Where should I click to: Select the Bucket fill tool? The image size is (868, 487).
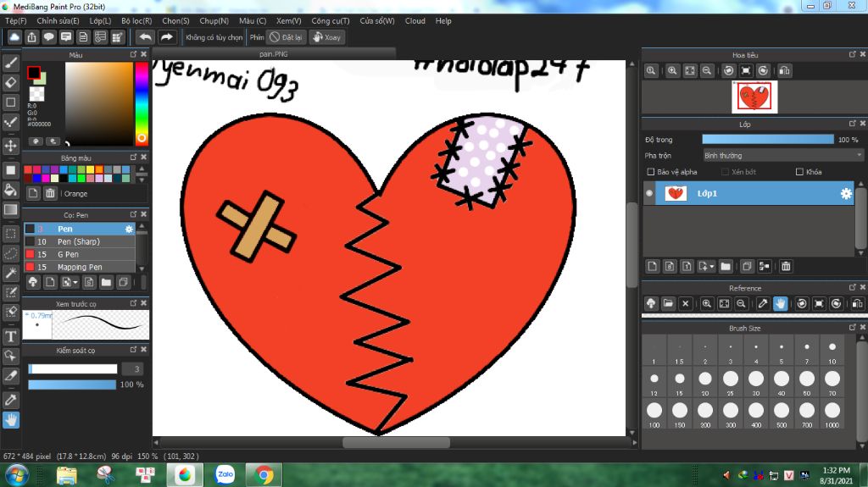point(10,190)
